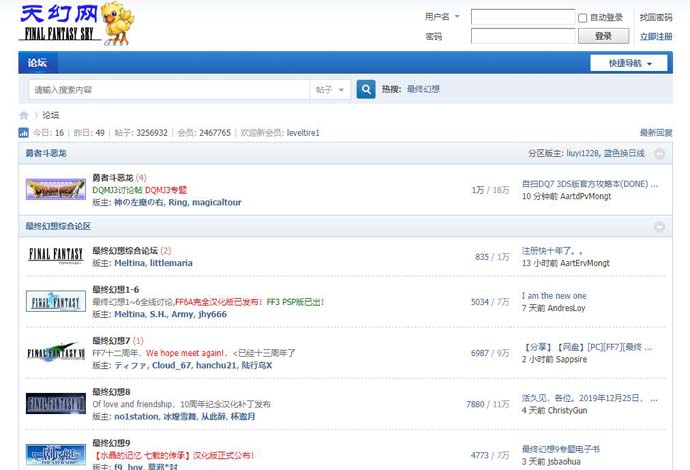Open section moderator 蓝色换日线 profile

[x=624, y=154]
